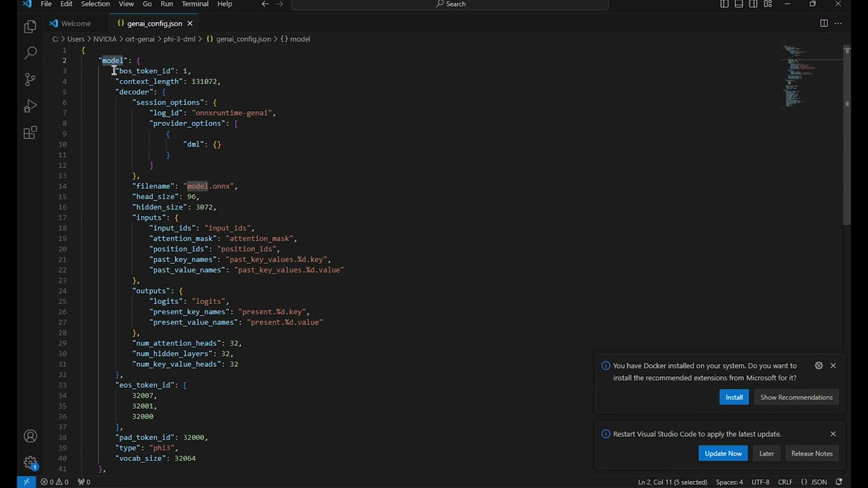Open the Manage gear in activity bar
The height and width of the screenshot is (488, 868).
point(30,463)
